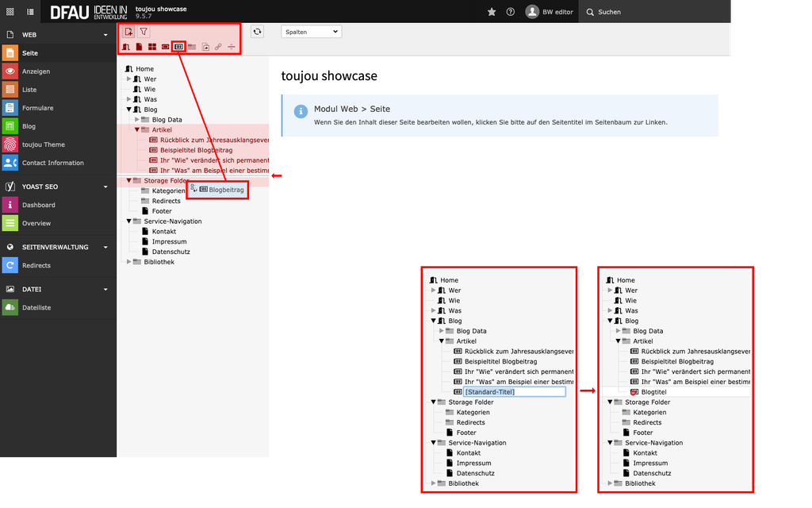Image resolution: width=812 pixels, height=508 pixels.
Task: Open the bookmarks star icon in top bar
Action: pos(492,12)
